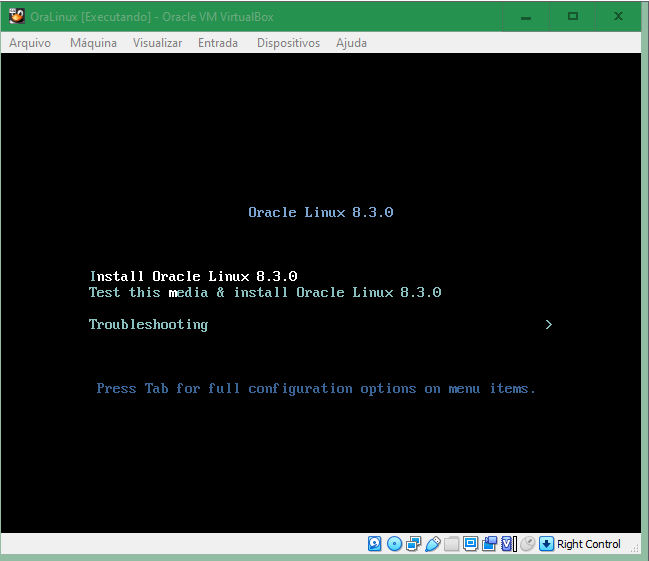Open the network adapters status icon

tap(413, 544)
